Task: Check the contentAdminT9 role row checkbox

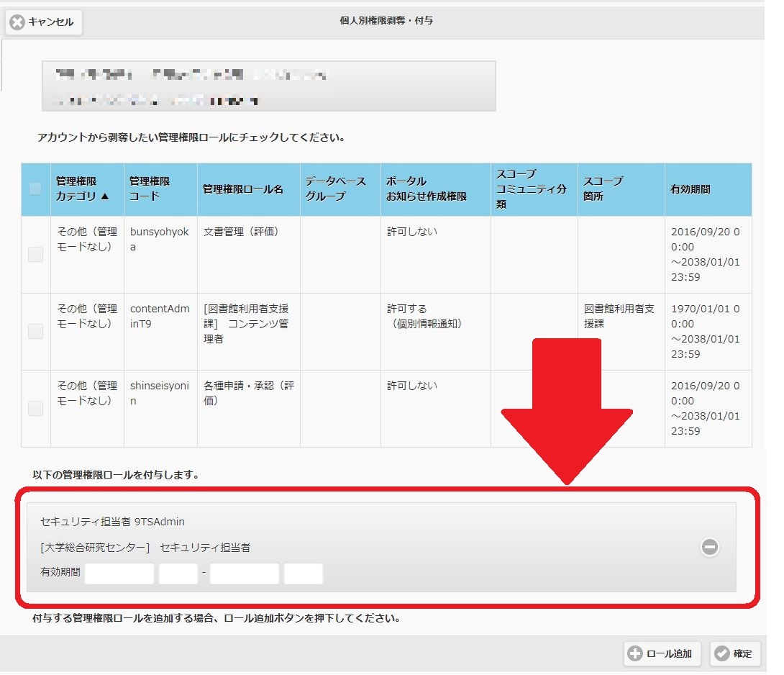Action: pyautogui.click(x=35, y=331)
